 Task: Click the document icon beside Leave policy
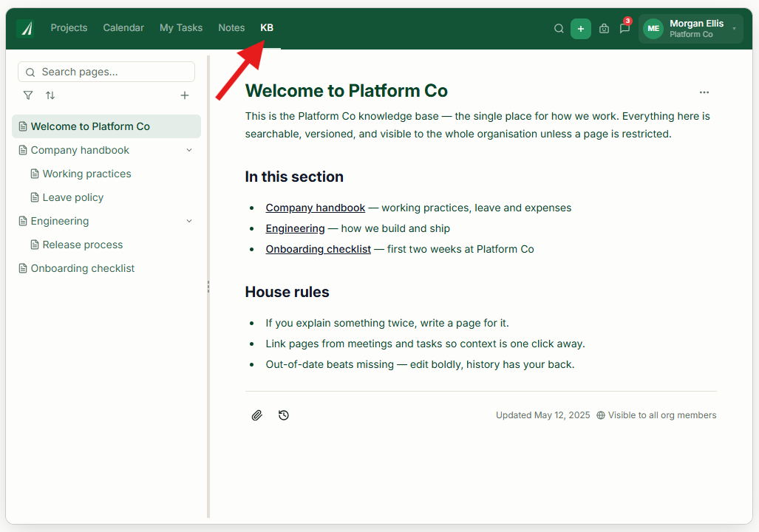[35, 197]
